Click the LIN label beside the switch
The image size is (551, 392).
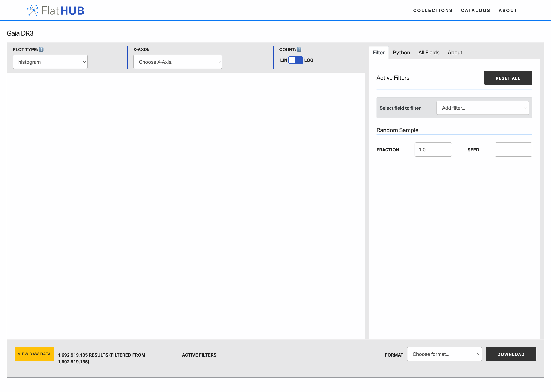(x=284, y=60)
